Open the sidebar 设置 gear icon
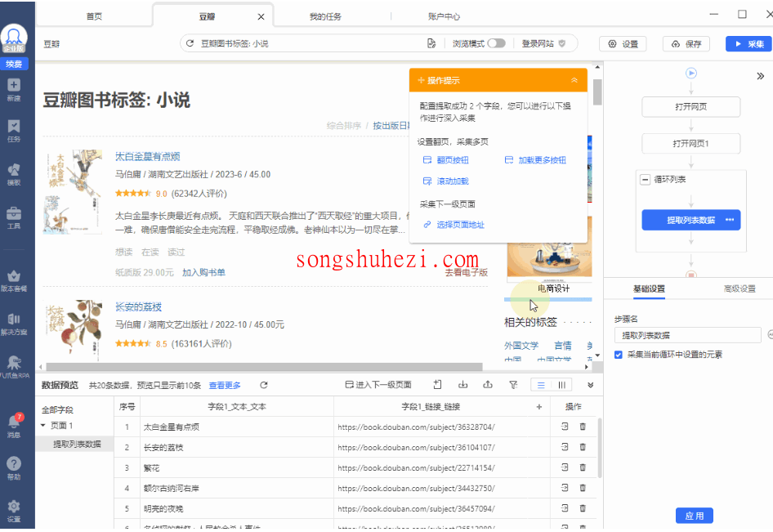 [x=14, y=507]
